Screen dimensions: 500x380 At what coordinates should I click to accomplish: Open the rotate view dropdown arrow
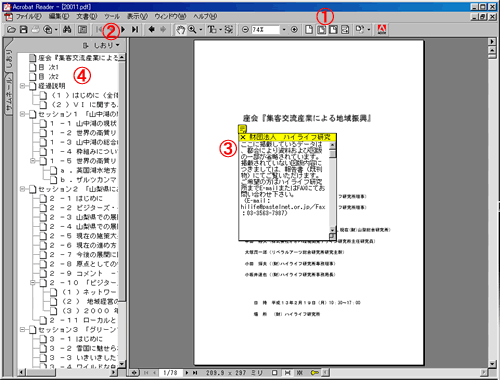pos(369,30)
